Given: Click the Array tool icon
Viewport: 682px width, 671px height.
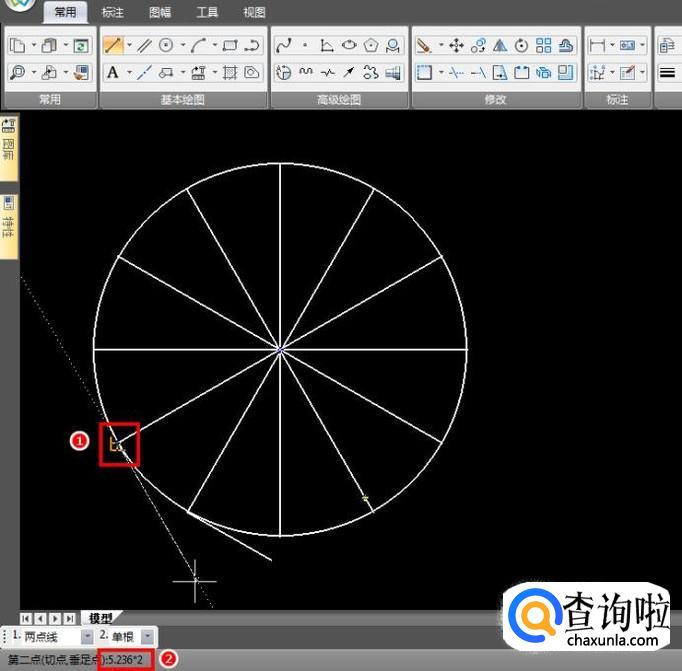Looking at the screenshot, I should pos(543,46).
